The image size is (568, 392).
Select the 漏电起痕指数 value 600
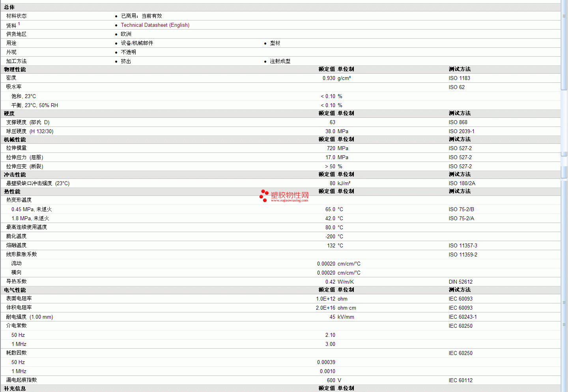331,380
